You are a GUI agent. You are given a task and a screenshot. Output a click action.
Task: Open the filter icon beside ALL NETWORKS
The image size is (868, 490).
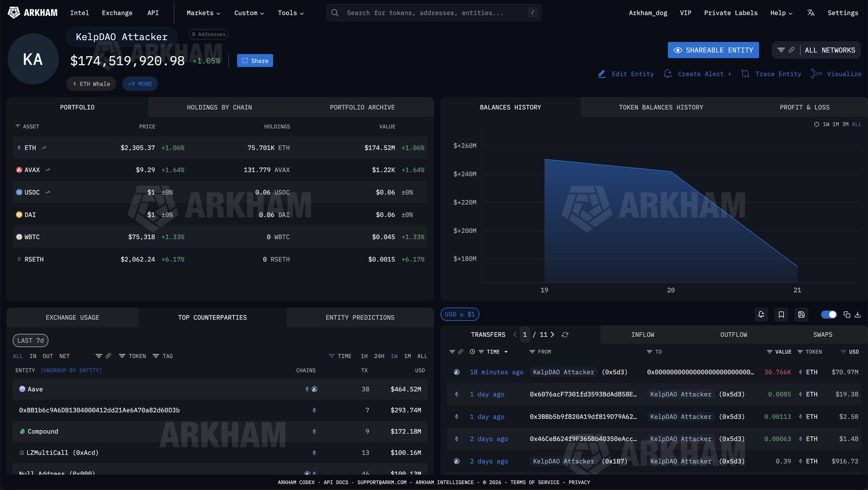pyautogui.click(x=781, y=50)
